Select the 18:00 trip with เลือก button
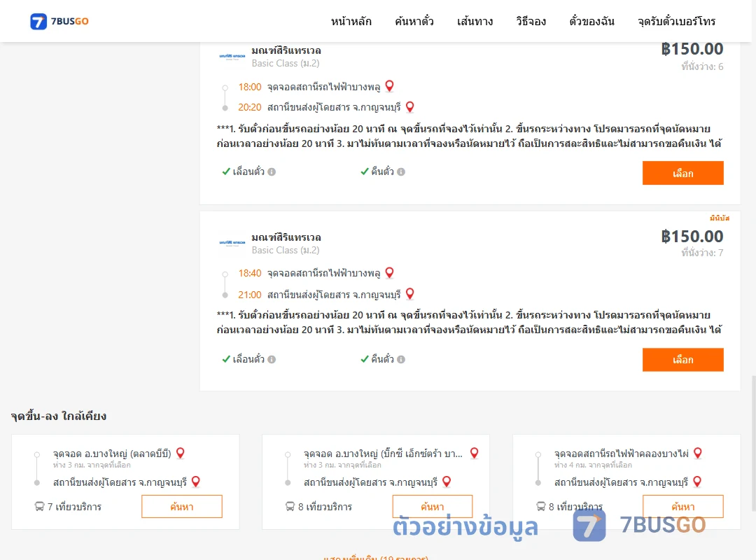 [x=682, y=173]
